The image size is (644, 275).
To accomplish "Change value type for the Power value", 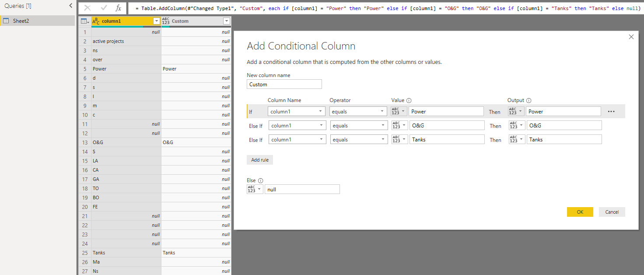I will [399, 111].
